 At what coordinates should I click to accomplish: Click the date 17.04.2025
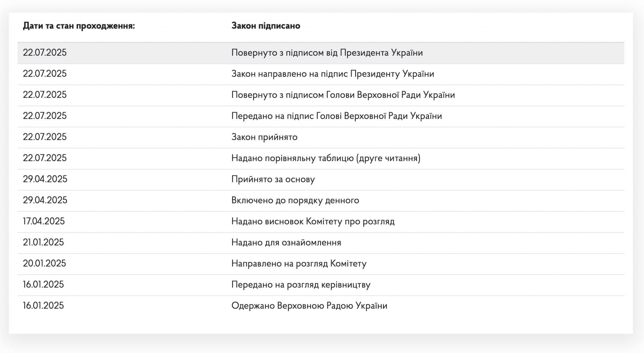(44, 221)
